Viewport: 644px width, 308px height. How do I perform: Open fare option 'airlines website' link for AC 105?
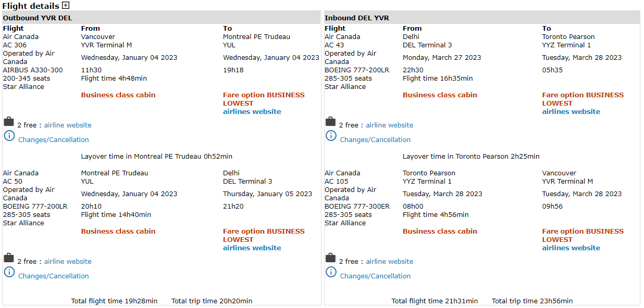click(571, 248)
